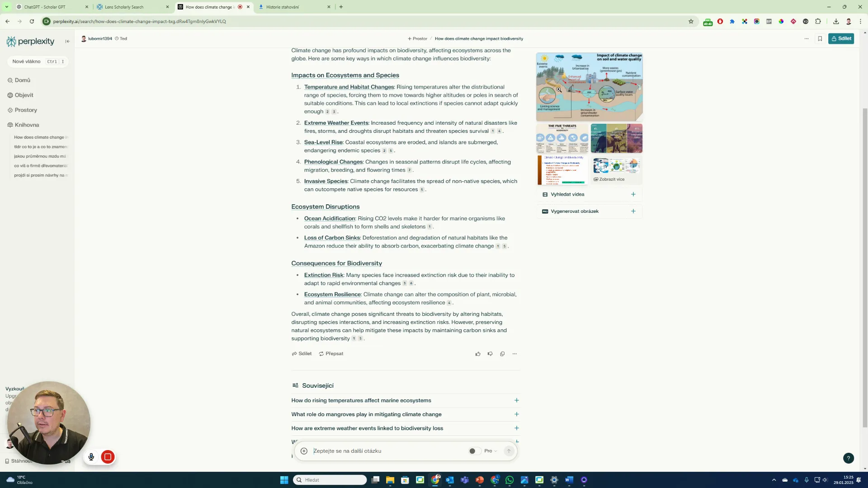868x488 pixels.
Task: Bookmark page with star icon
Action: [x=691, y=21]
